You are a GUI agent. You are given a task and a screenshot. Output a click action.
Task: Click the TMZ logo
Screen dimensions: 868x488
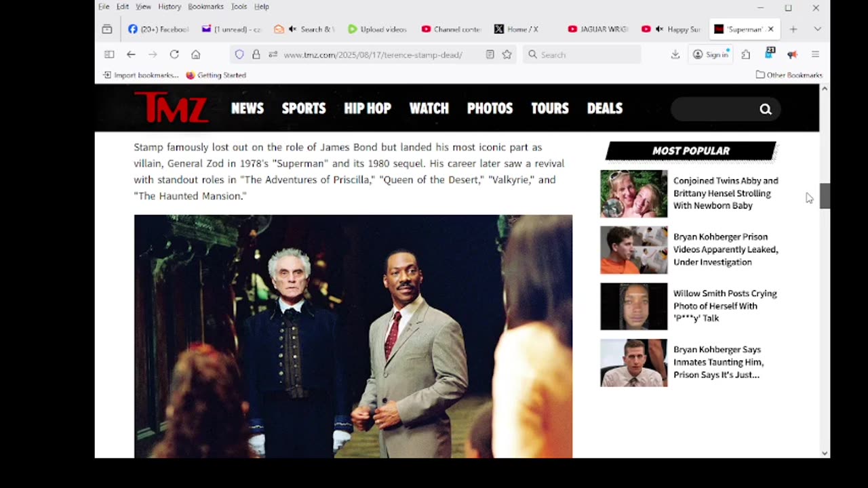click(171, 108)
